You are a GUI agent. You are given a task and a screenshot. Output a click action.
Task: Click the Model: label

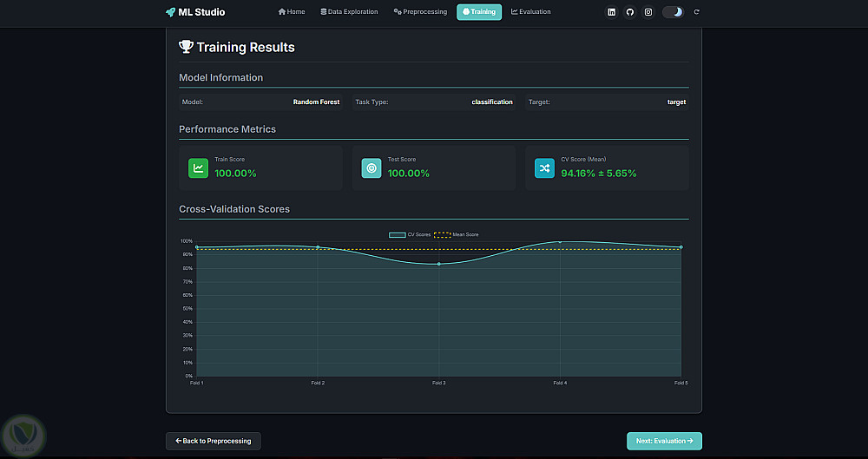(193, 102)
